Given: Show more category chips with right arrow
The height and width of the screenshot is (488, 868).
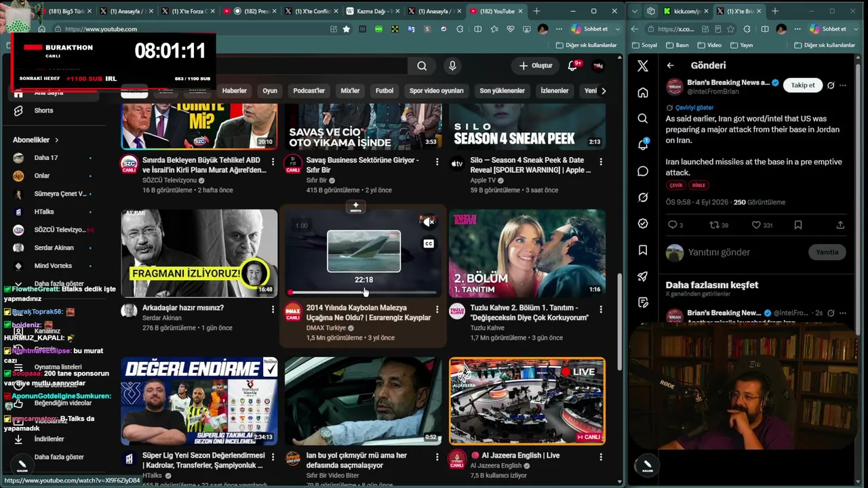Looking at the screenshot, I should click(604, 91).
